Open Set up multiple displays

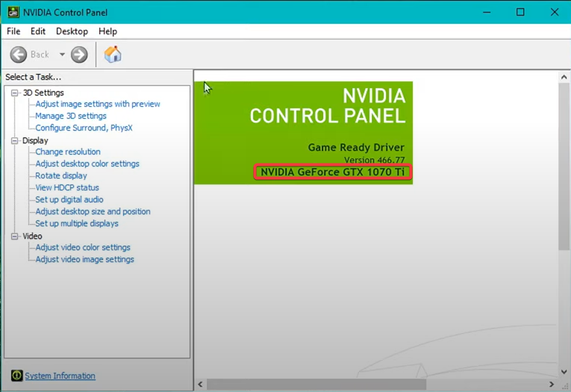tap(77, 223)
